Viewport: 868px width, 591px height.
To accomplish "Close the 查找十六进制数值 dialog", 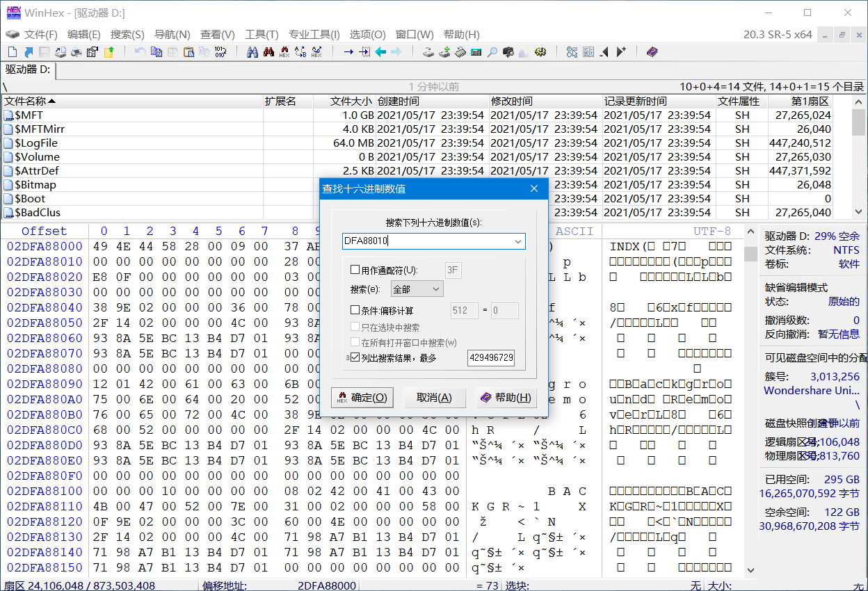I will click(534, 188).
